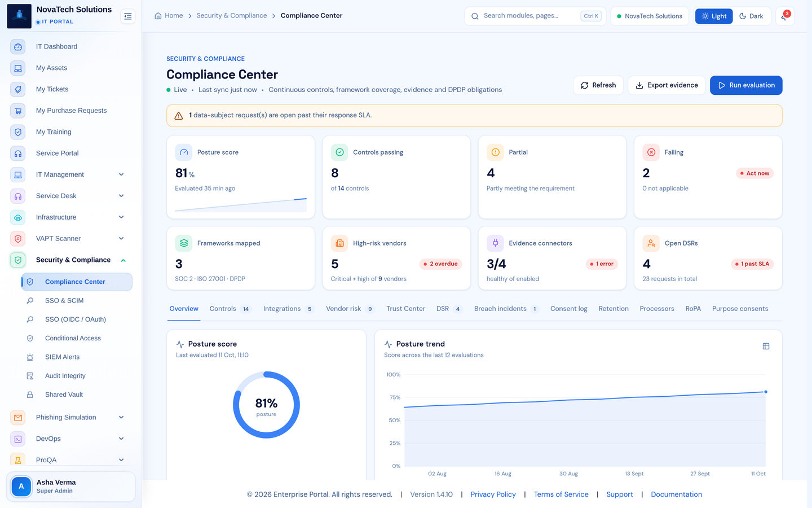
Task: Open Asha Verma user profile card
Action: pos(70,487)
